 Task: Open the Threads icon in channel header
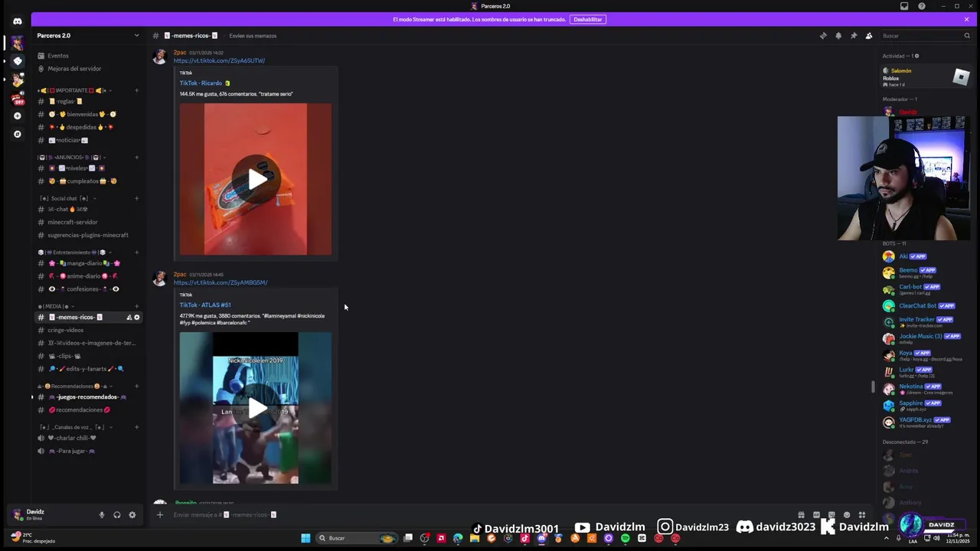[x=823, y=36]
